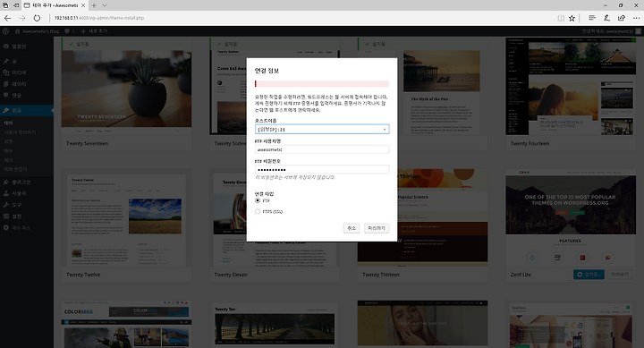Select 메뉴 submenu item
644x348 pixels.
(x=8, y=151)
